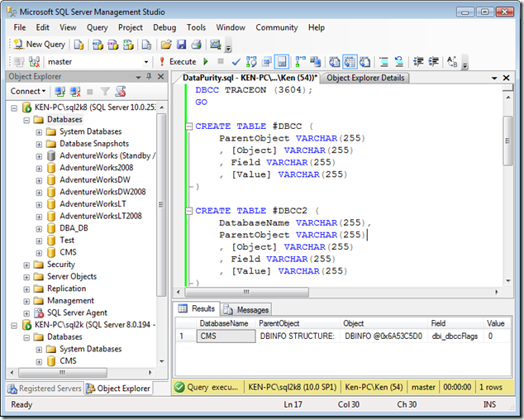Click the query editor horizontal scrollbar thumb
This screenshot has height=420, width=524.
pyautogui.click(x=246, y=292)
